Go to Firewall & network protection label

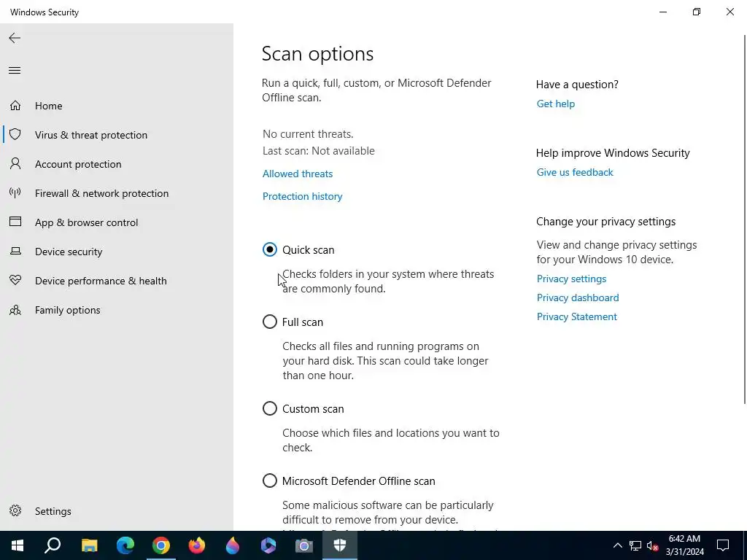click(x=102, y=193)
